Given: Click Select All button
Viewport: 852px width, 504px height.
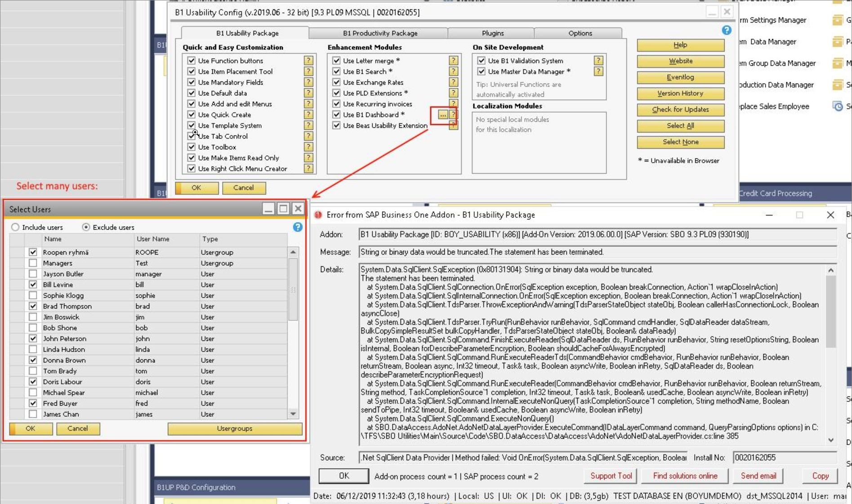Looking at the screenshot, I should 680,126.
